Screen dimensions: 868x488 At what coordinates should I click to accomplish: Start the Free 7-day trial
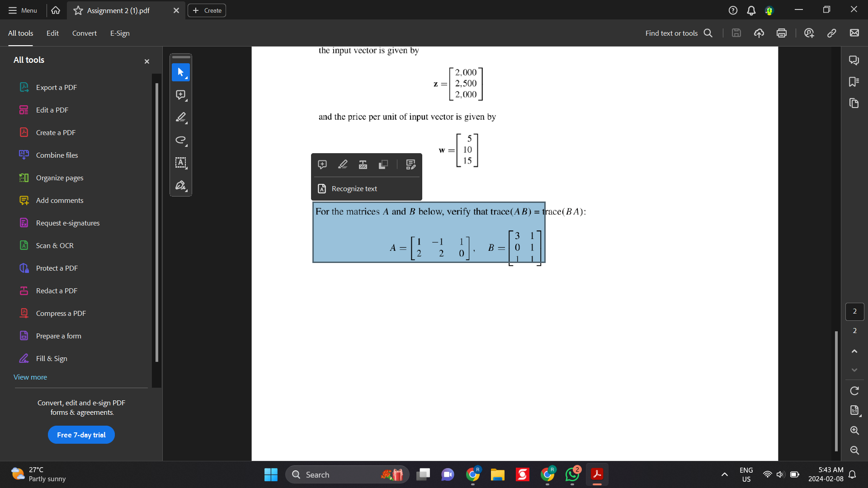click(x=81, y=434)
